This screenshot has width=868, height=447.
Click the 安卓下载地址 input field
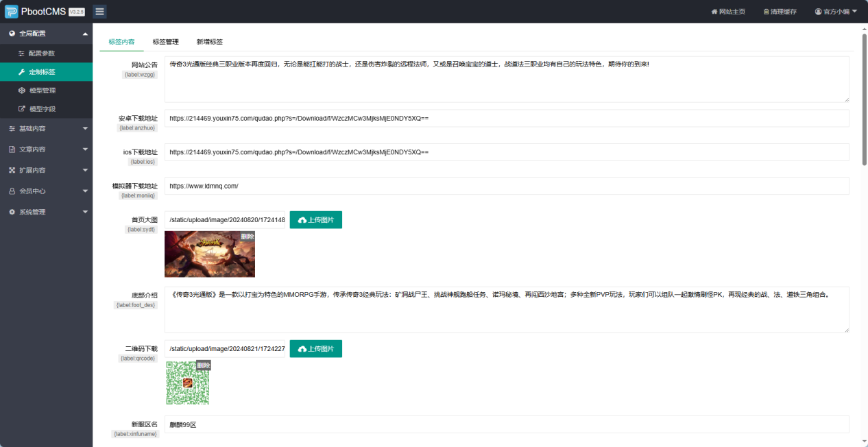pos(507,119)
